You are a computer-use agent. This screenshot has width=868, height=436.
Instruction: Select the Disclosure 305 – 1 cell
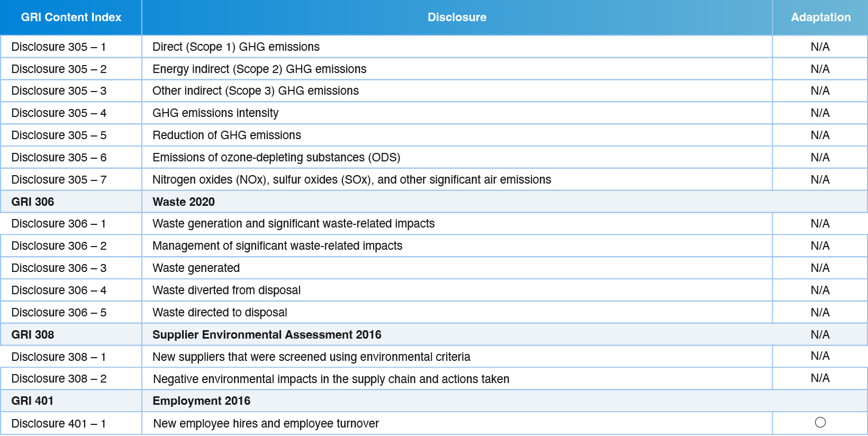point(59,47)
